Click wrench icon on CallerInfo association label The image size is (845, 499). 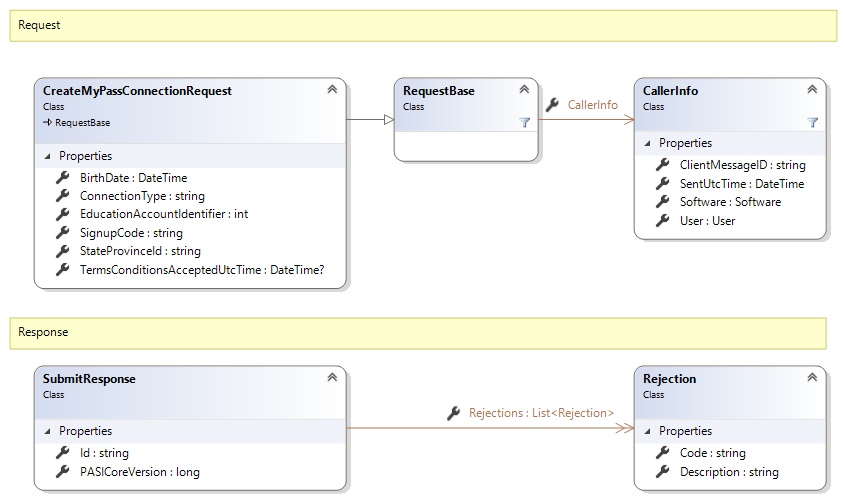[x=552, y=104]
